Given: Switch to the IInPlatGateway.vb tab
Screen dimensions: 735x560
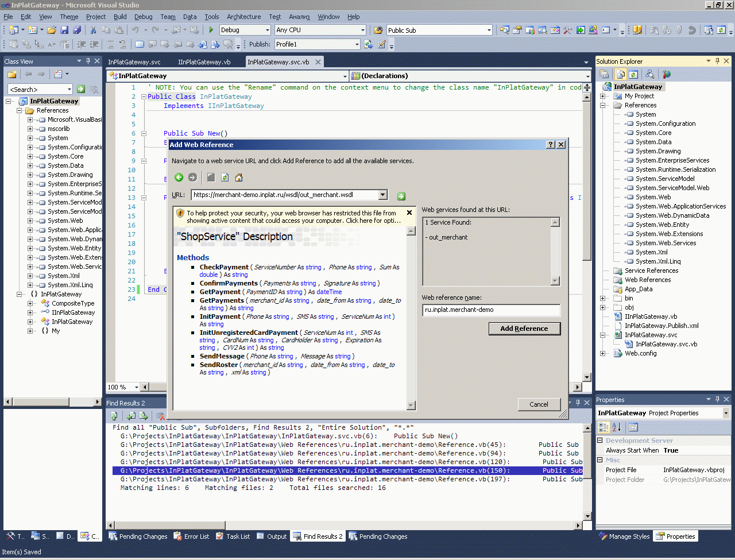Looking at the screenshot, I should [204, 62].
